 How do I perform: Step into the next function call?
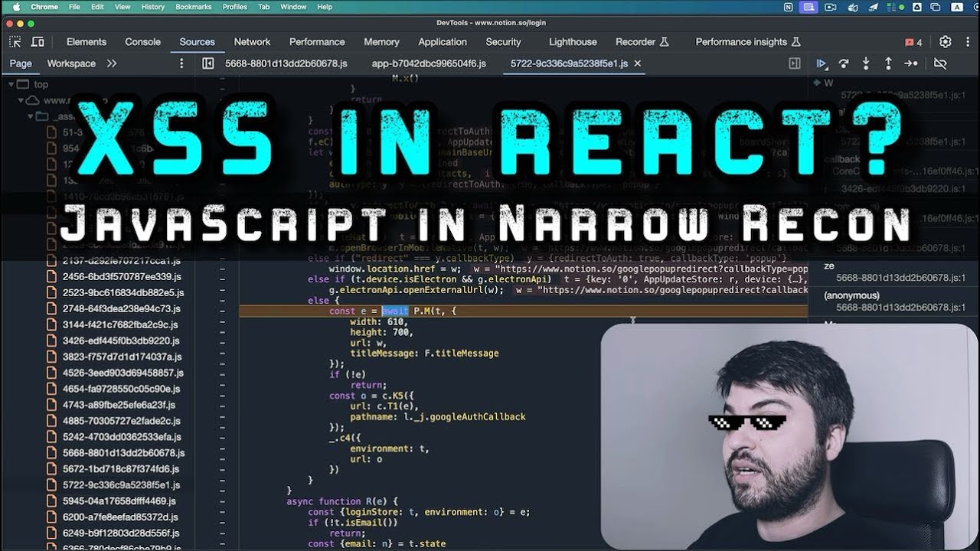[x=866, y=64]
